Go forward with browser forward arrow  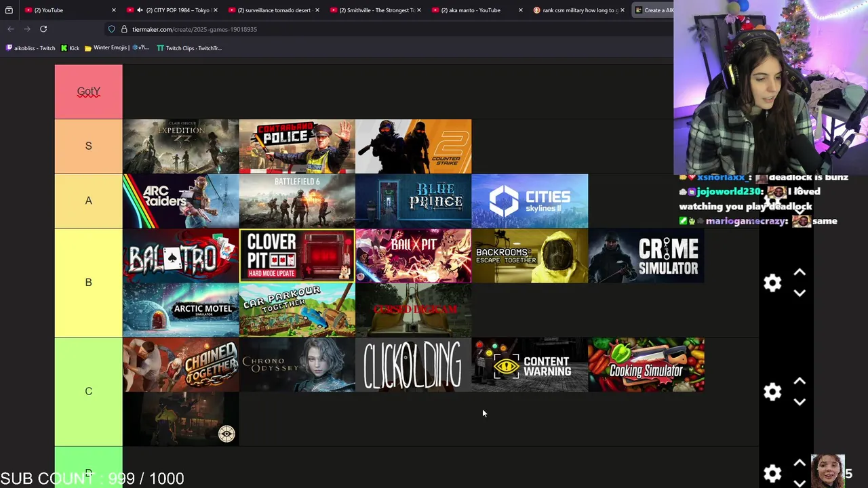26,29
